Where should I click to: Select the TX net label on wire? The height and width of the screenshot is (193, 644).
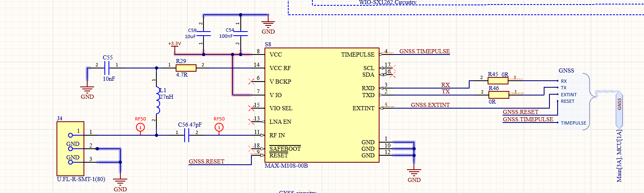coord(445,91)
